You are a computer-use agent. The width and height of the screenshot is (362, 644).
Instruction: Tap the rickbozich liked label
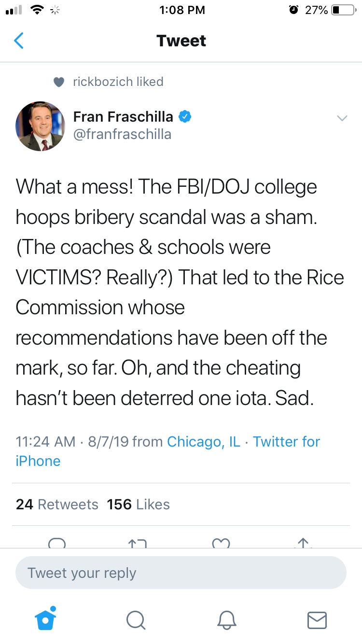(x=118, y=82)
